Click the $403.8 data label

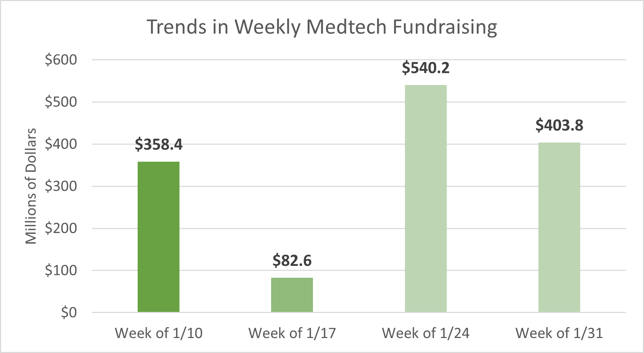point(559,125)
